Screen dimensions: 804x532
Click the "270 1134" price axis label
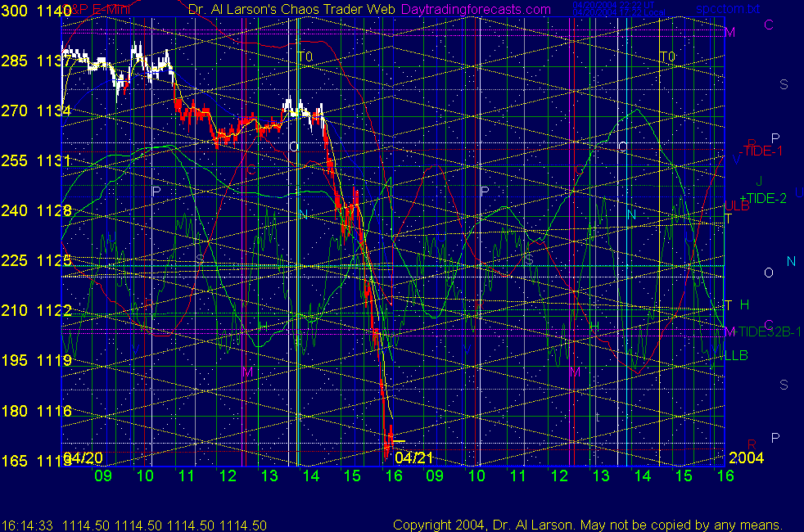tap(36, 110)
